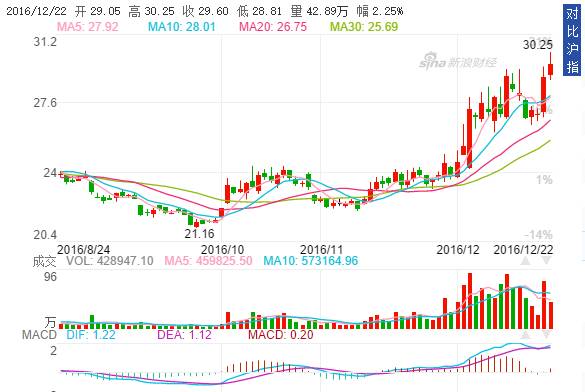Click the up triangle in MACD panel header
Screen dimensions: 585x392
tap(525, 335)
